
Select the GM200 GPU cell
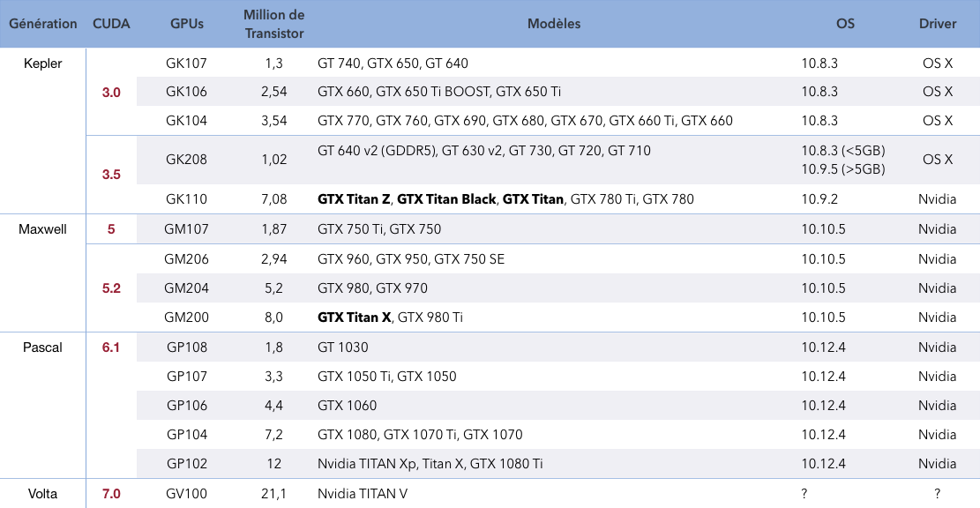(186, 317)
